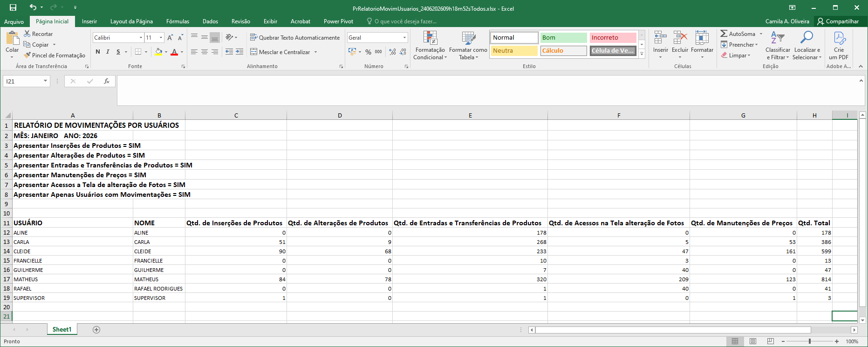The width and height of the screenshot is (868, 347).
Task: Click AutoSoma sigma button
Action: pyautogui.click(x=738, y=34)
